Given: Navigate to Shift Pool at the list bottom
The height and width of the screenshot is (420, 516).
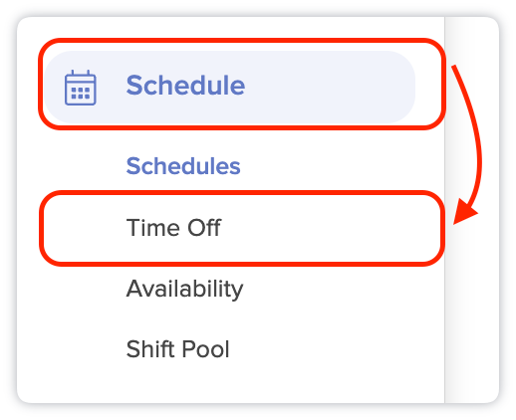Looking at the screenshot, I should click(x=177, y=349).
